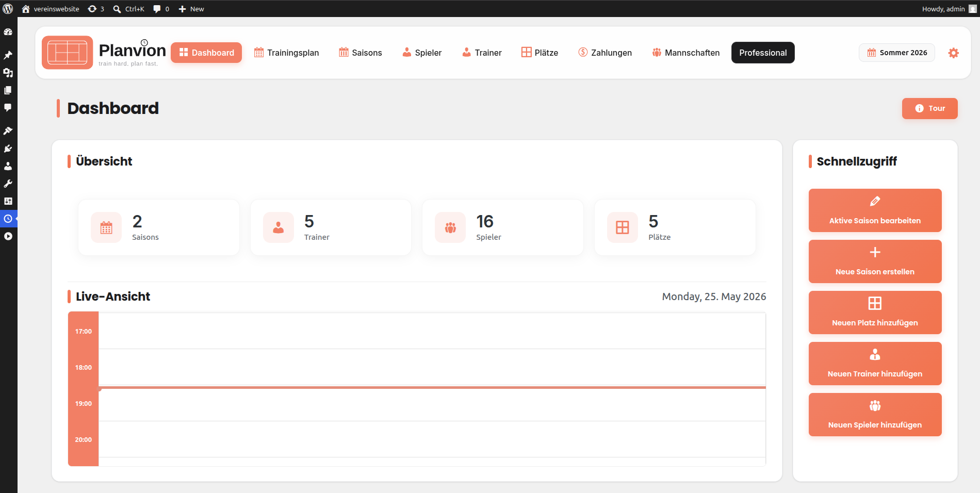Screen dimensions: 980x493
Task: Open WordPress Dashboard sidebar icon
Action: tap(8, 32)
